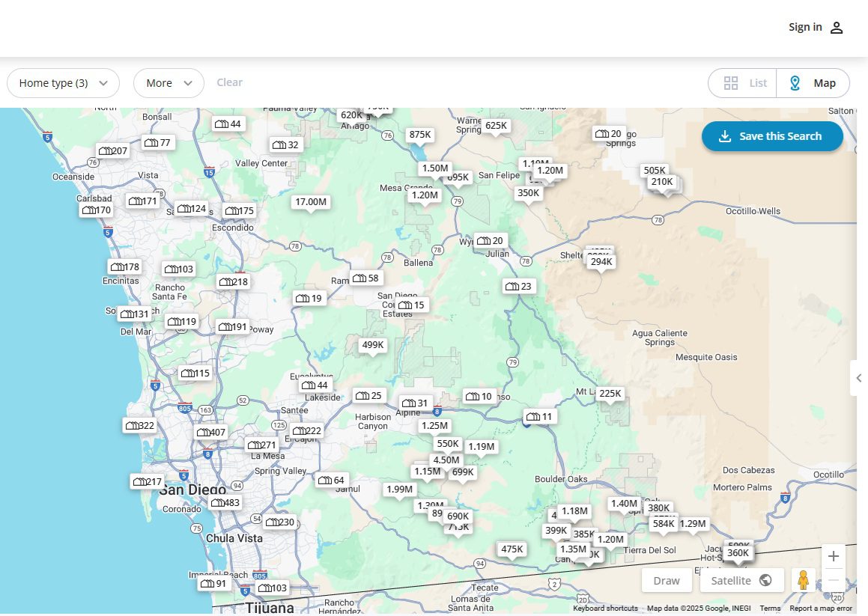
Task: Open the 23 homes cluster marker
Action: click(x=518, y=286)
